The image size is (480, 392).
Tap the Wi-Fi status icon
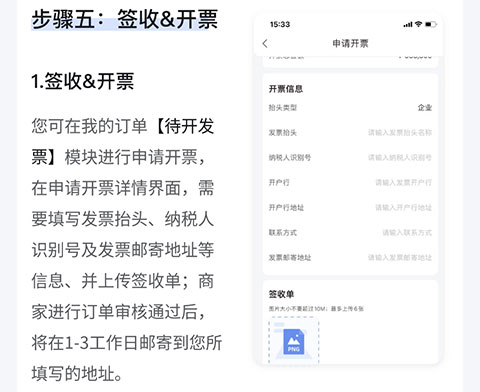click(418, 24)
